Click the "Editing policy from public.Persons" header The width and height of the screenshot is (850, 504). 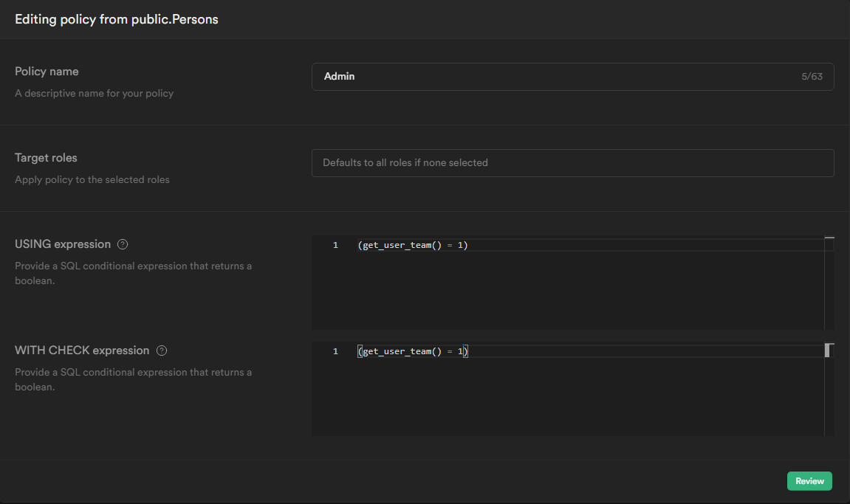117,19
